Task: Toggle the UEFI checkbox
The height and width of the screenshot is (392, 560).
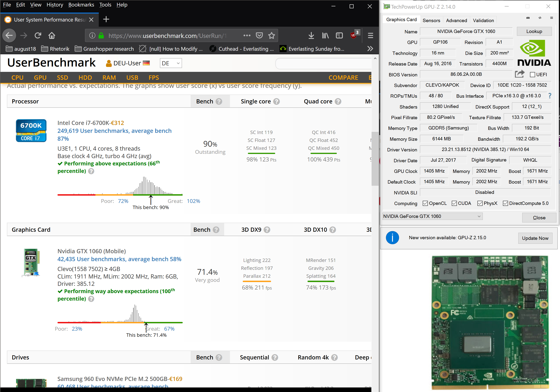Action: click(532, 75)
